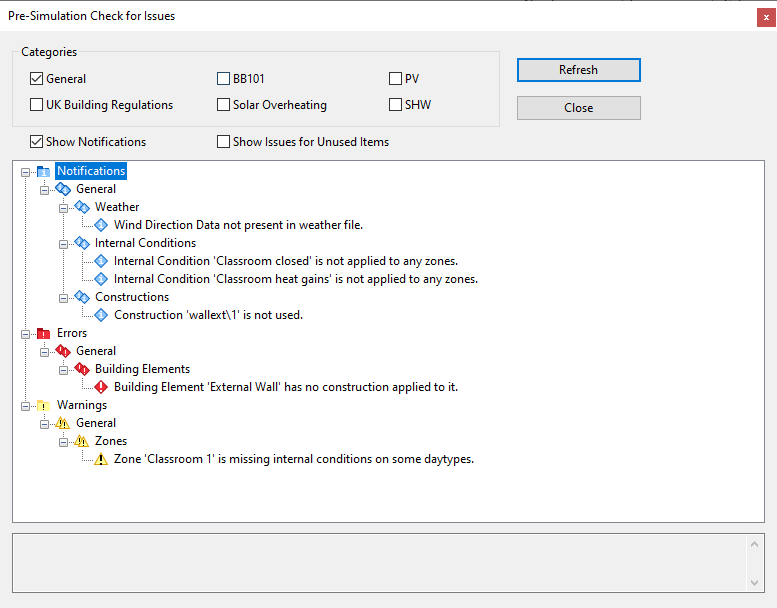This screenshot has width=777, height=608.
Task: Select the Zones item under Warnings
Action: click(111, 441)
